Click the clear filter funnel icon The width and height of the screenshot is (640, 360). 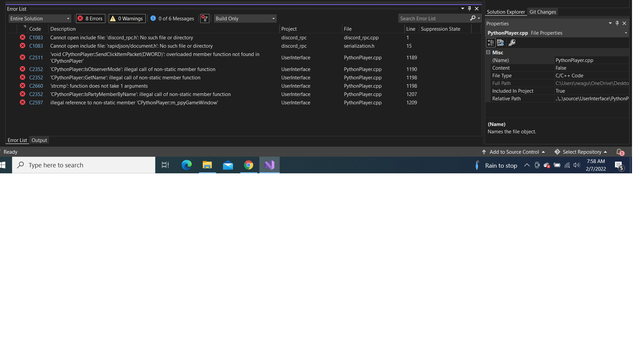click(x=204, y=18)
